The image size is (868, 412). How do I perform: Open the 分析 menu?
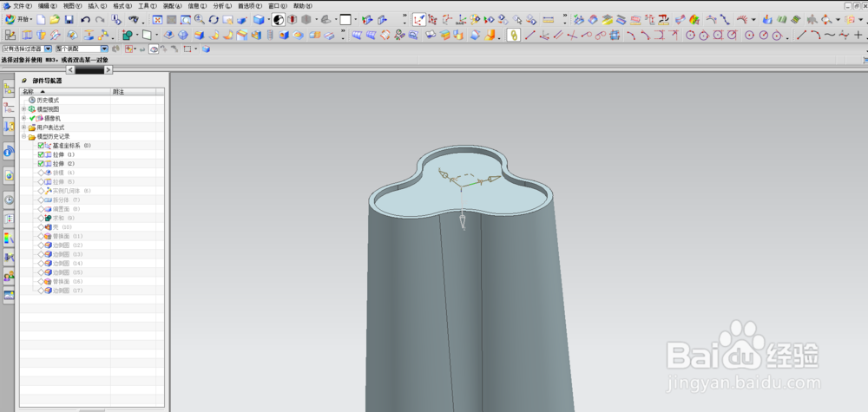tap(222, 5)
